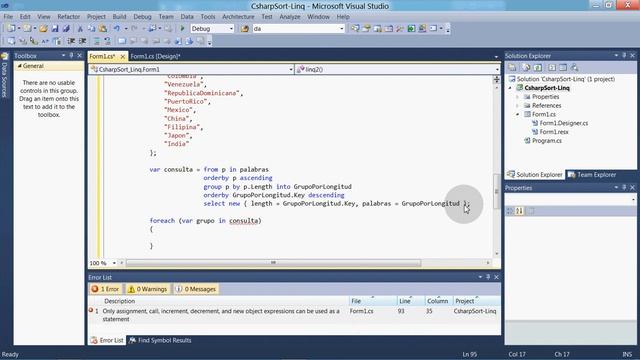Screen dimensions: 640x360
Task: Click the vertical scrollbar thumb in the code editor
Action: coord(496,191)
